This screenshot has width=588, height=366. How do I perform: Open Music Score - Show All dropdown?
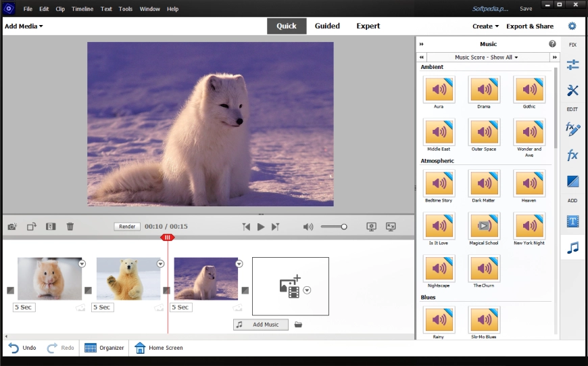point(487,57)
